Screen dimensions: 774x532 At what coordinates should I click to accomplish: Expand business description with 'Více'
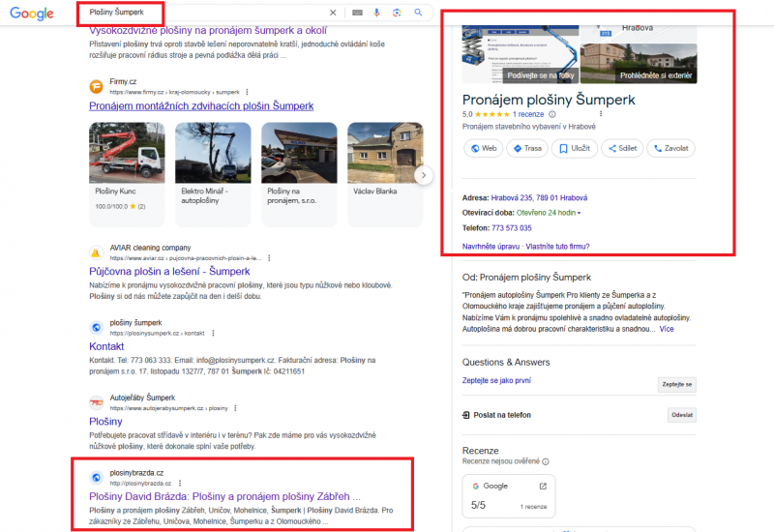pos(667,329)
